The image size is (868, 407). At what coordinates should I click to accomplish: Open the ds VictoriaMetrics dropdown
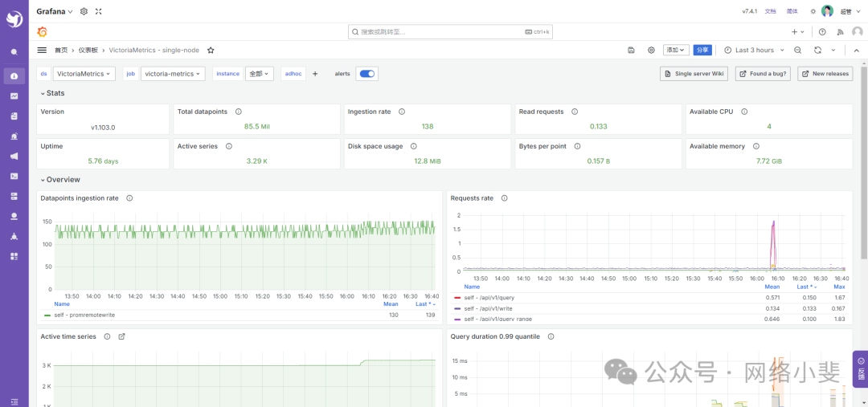[x=84, y=74]
